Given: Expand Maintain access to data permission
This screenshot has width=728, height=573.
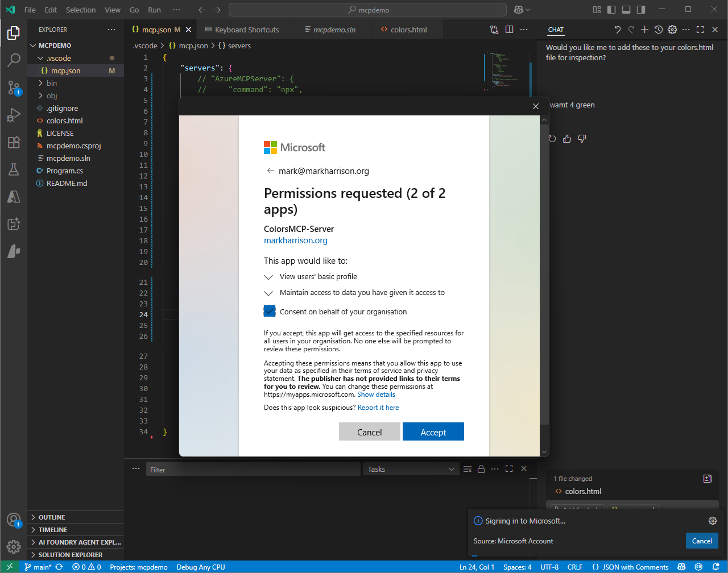Looking at the screenshot, I should (269, 293).
